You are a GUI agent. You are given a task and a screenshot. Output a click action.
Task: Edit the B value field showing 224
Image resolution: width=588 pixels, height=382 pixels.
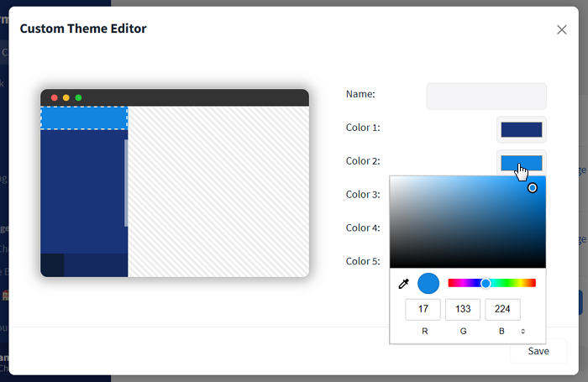[502, 309]
